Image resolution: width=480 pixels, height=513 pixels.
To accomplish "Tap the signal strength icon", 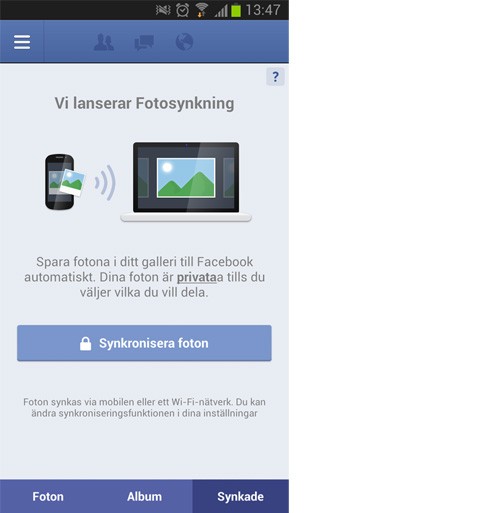I will (x=221, y=11).
